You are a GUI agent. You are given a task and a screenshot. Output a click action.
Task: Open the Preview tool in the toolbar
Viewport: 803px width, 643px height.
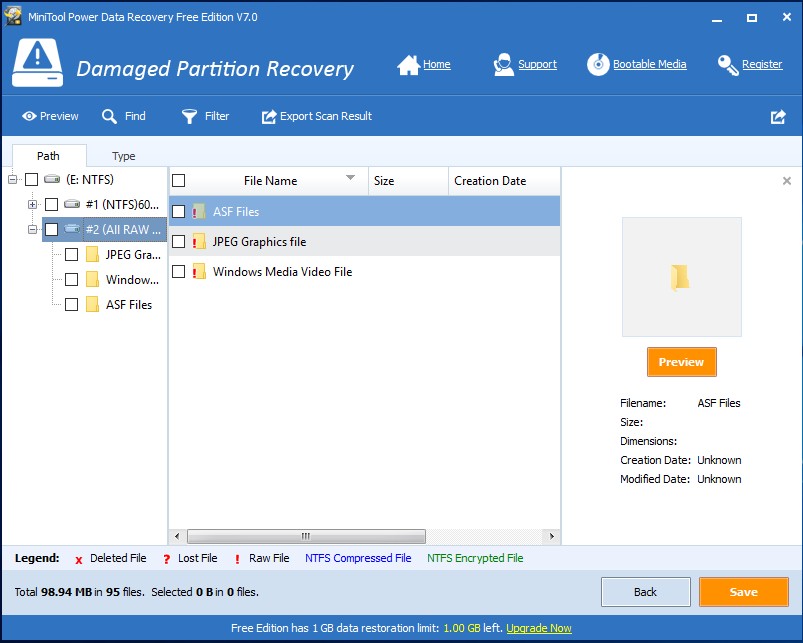(50, 115)
